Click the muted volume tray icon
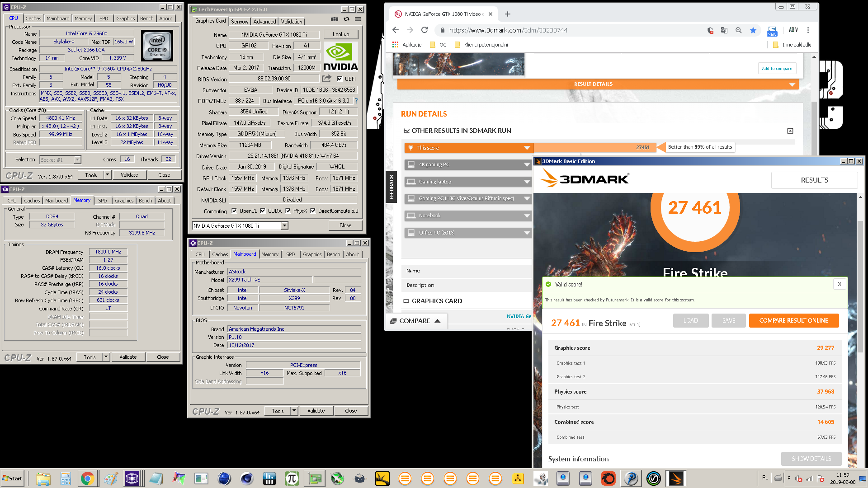 coord(799,479)
